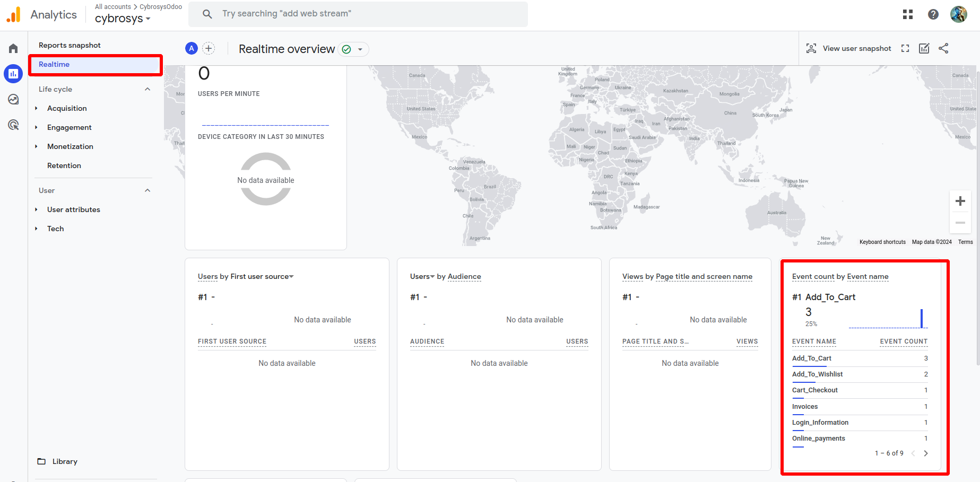Click the Customize report pencil icon

[924, 49]
